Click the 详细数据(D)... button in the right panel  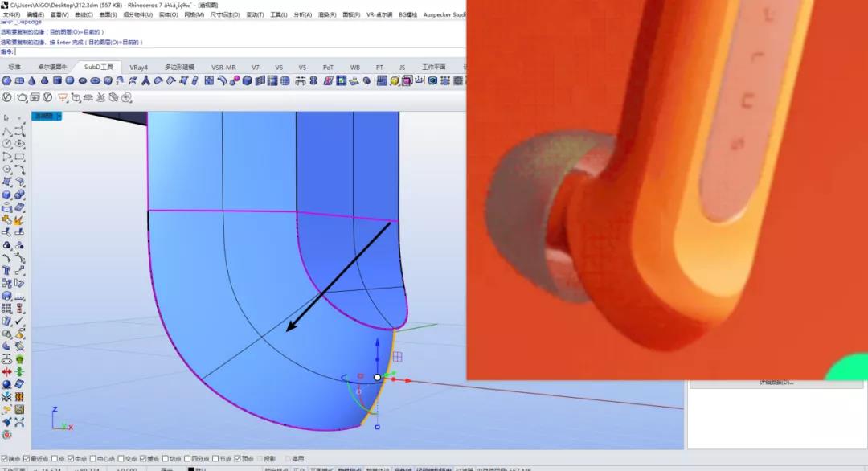tap(776, 383)
